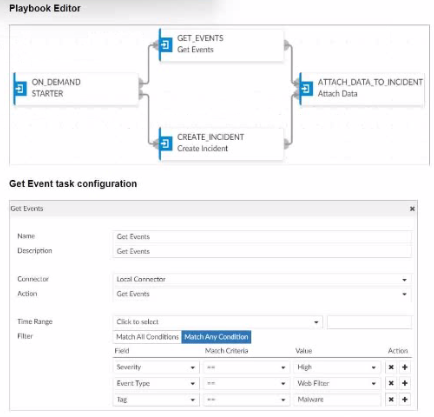This screenshot has height=417, width=434.
Task: Select the GET_EVENTS task node icon
Action: 166,44
